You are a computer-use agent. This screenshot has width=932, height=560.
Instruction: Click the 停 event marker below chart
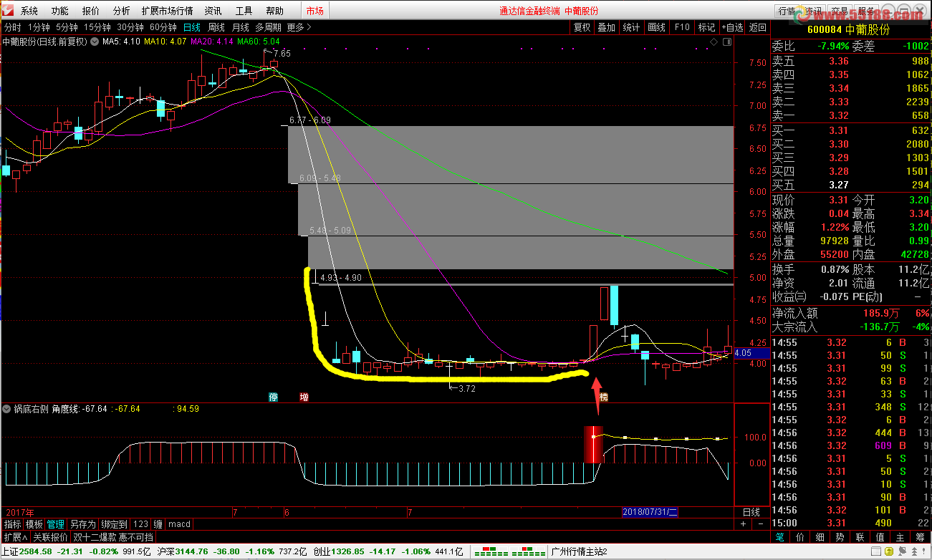coord(274,397)
